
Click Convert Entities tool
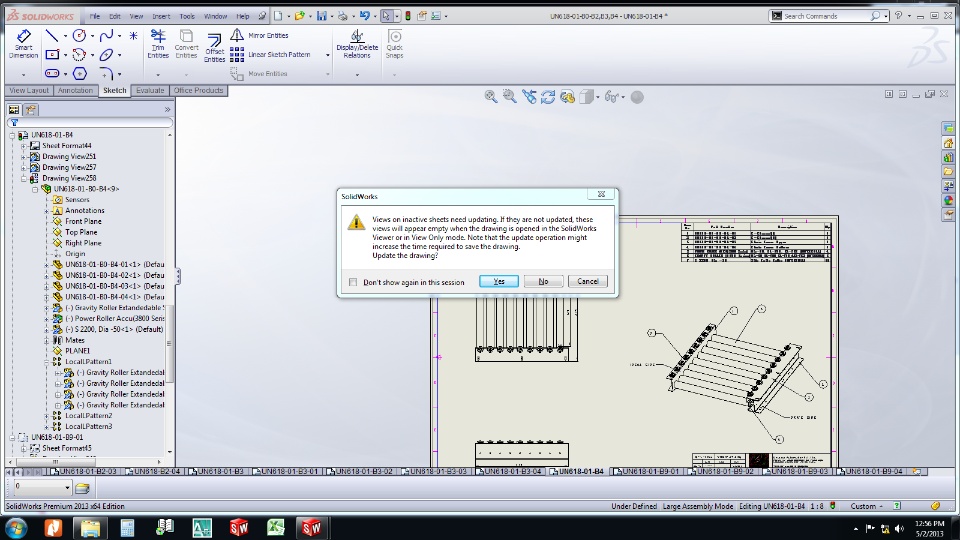[x=186, y=43]
